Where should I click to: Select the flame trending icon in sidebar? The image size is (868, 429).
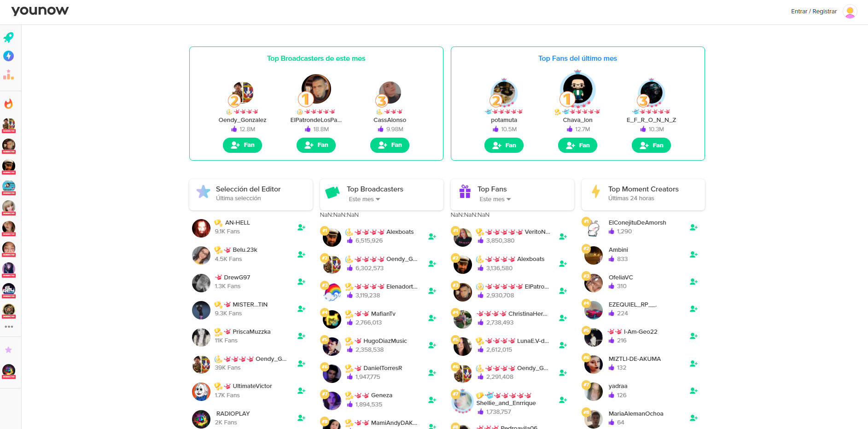[8, 104]
